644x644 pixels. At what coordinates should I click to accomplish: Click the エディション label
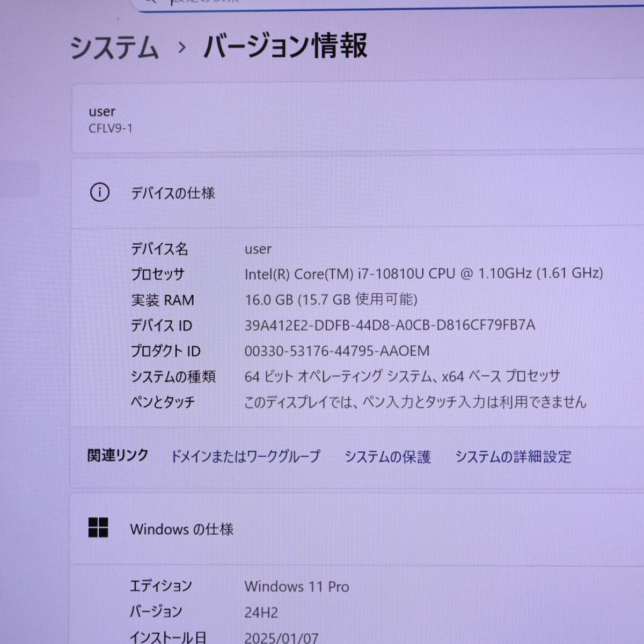161,586
